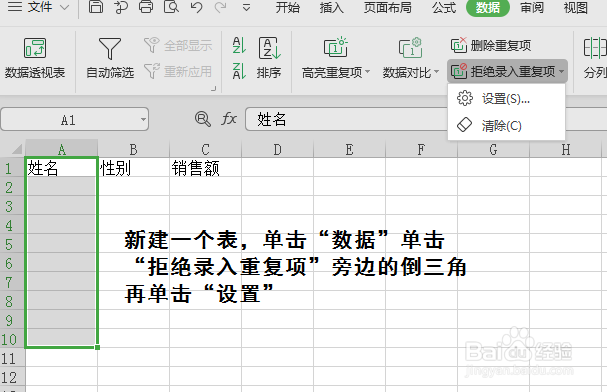Choose 清除(C) from the menu
Screen dimensions: 607x392
pyautogui.click(x=506, y=125)
